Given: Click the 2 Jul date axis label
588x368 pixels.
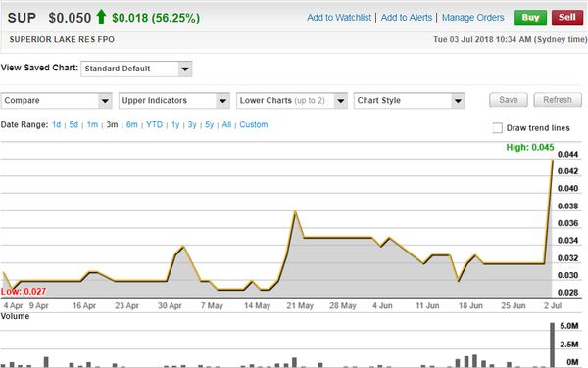Looking at the screenshot, I should pyautogui.click(x=553, y=306).
